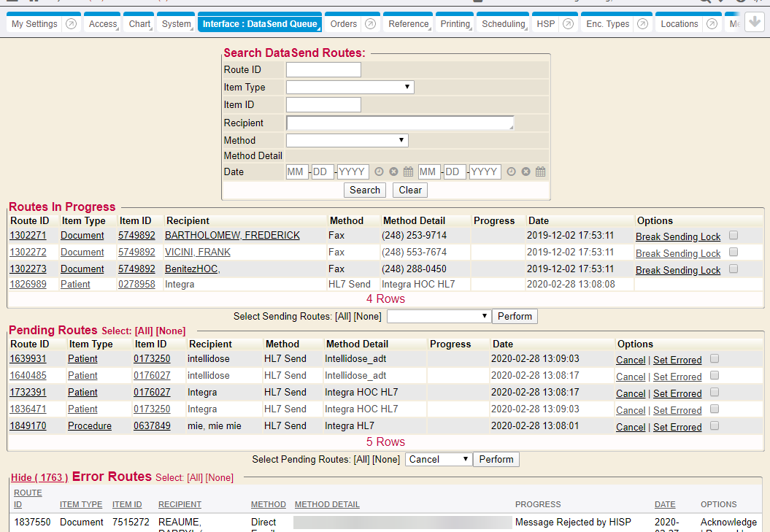The image size is (770, 532).
Task: Open the end date calendar picker
Action: coord(541,172)
